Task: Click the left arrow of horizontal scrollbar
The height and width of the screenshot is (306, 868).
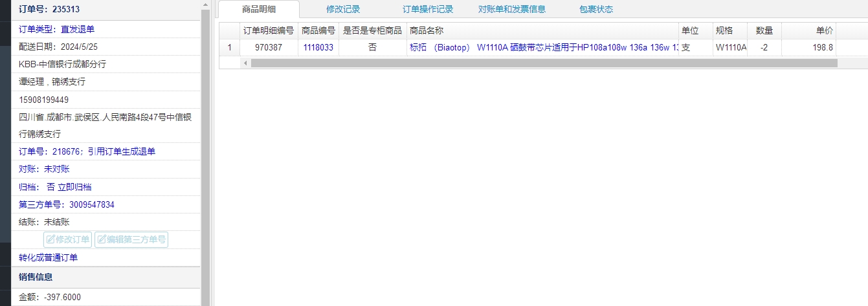Action: coord(245,63)
